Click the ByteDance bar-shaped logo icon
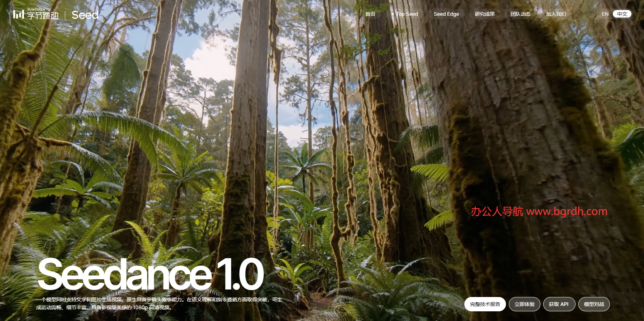Screen dimensions: 644x321 [x=18, y=14]
